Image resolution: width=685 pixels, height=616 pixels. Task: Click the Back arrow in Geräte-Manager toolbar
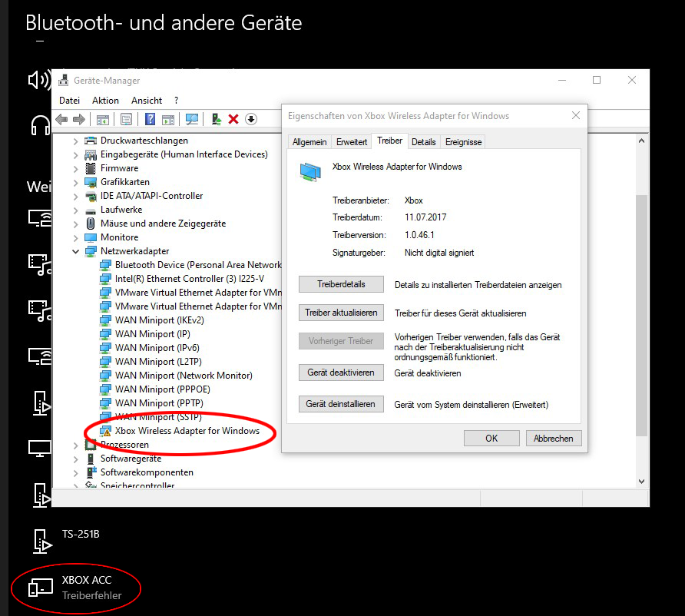click(x=61, y=119)
